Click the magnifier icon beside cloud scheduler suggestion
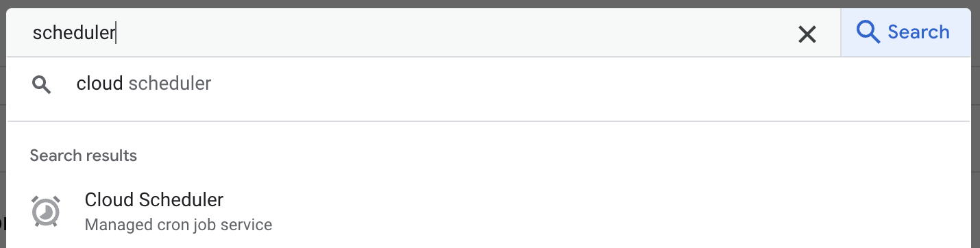The width and height of the screenshot is (980, 248). 42,85
